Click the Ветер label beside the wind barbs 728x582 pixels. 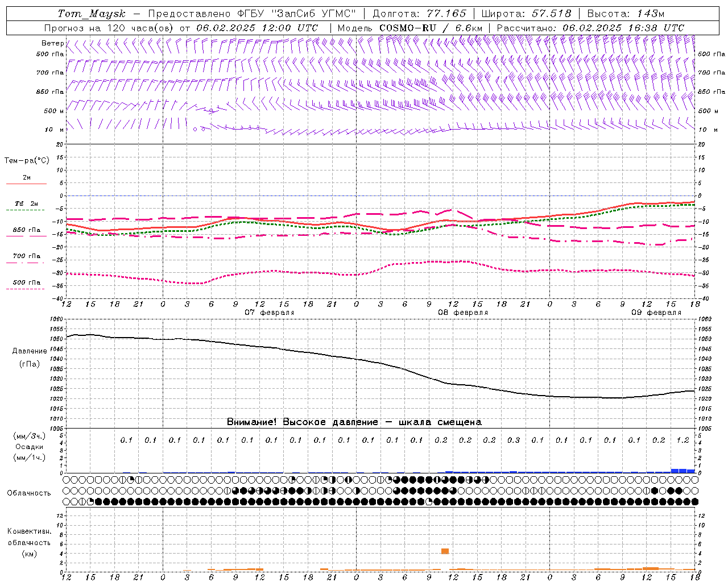(x=52, y=43)
